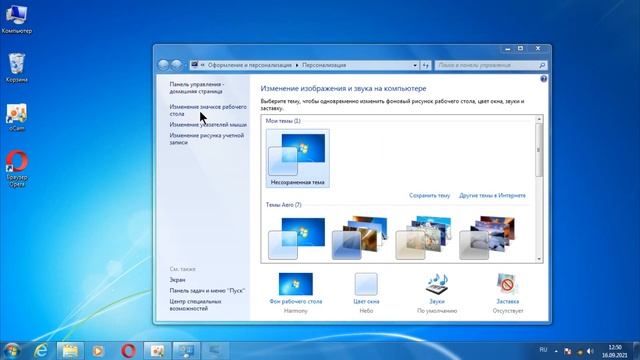
Task: Open 'Панель управления - домашняя страница' link
Action: pos(197,88)
